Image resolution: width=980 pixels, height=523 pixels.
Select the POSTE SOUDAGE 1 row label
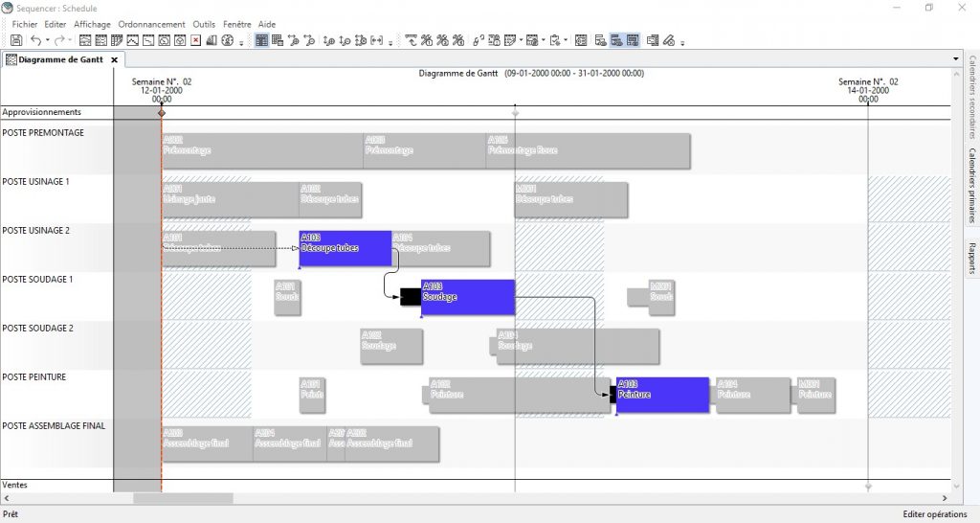tap(37, 279)
